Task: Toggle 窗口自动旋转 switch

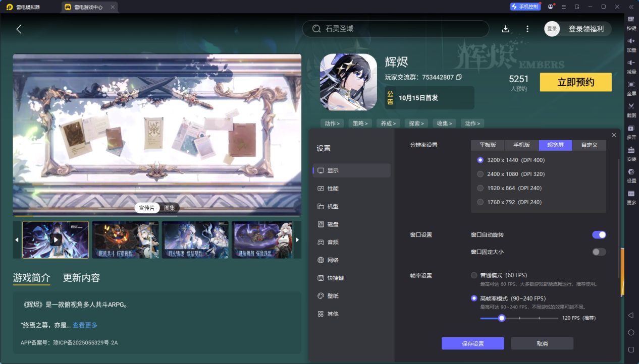Action: point(599,235)
